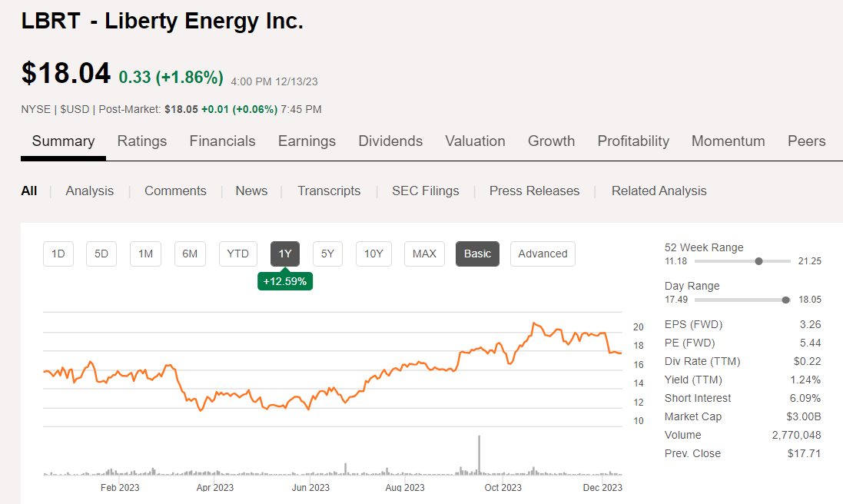This screenshot has width=843, height=504.
Task: Select the Comments filter
Action: (x=175, y=191)
